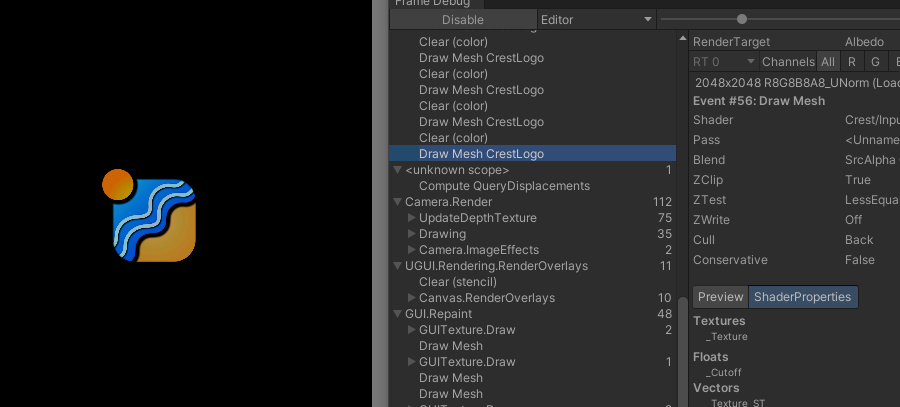Click the RenderTarget label
This screenshot has width=900, height=407.
pyautogui.click(x=731, y=42)
